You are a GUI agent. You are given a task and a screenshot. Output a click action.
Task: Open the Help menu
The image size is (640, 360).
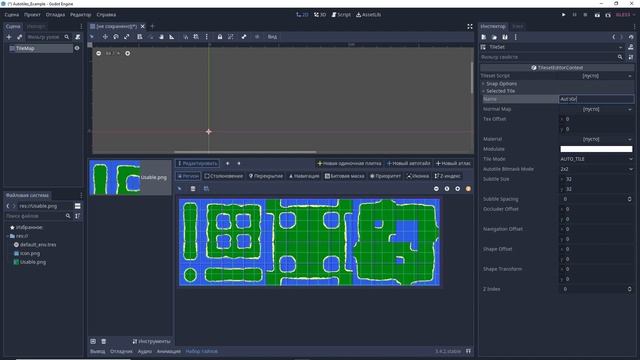(106, 15)
